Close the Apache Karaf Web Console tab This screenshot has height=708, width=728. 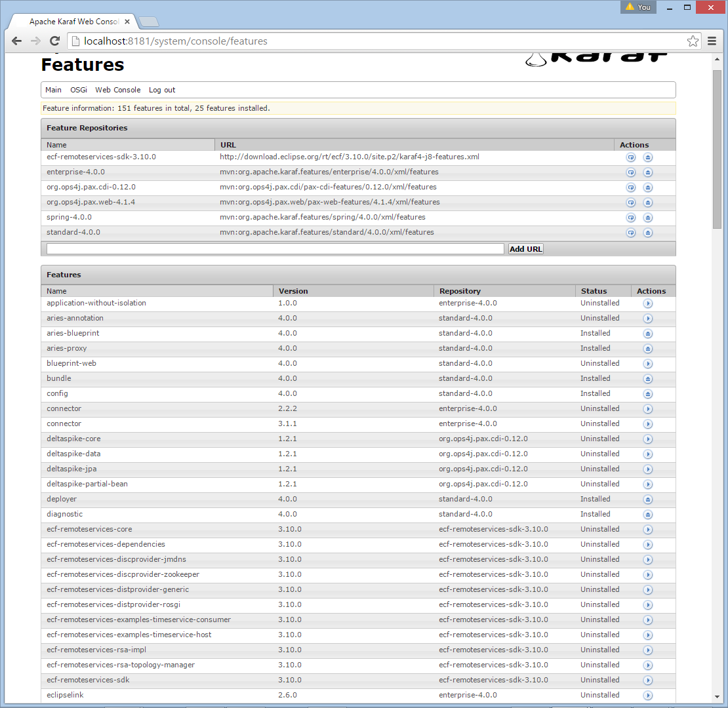[x=127, y=22]
